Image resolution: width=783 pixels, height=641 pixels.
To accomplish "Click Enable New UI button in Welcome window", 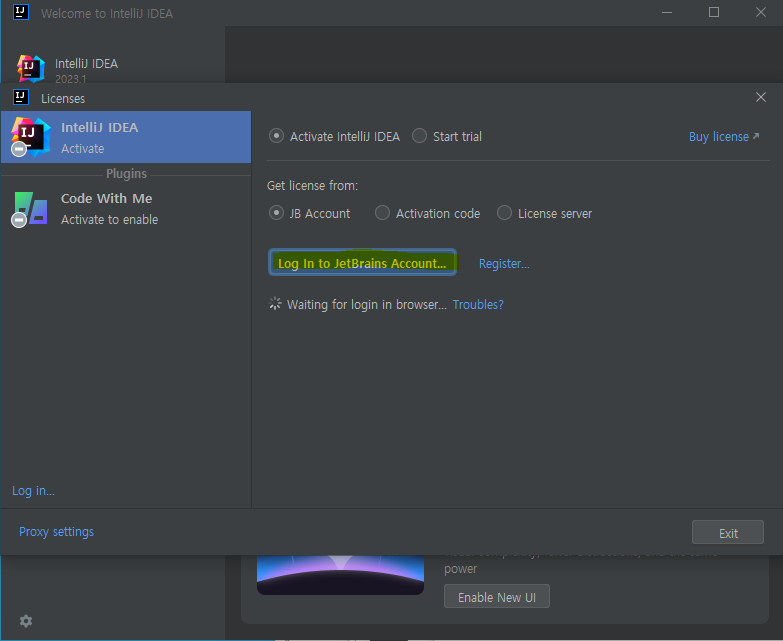I will [x=497, y=597].
